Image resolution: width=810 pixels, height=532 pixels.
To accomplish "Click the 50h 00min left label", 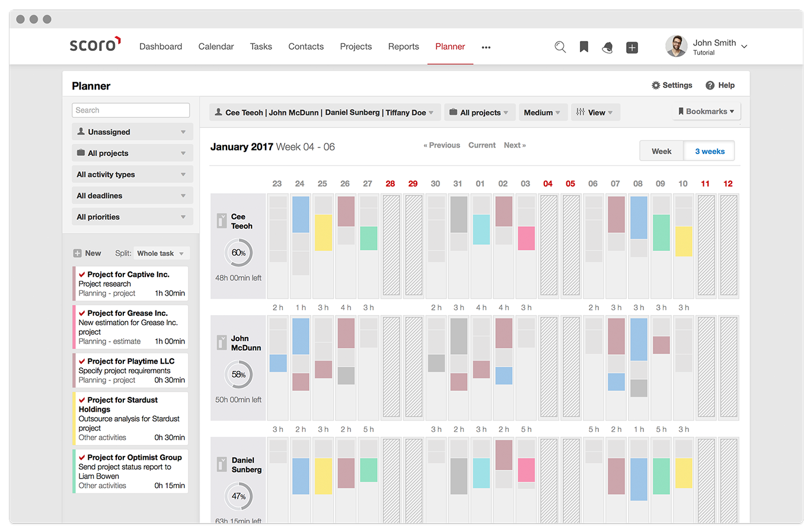I will pyautogui.click(x=238, y=400).
